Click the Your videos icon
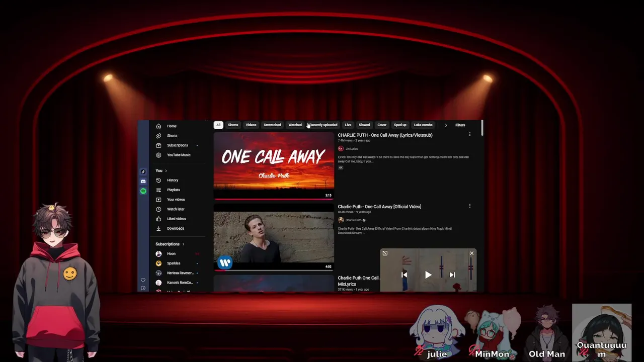644x362 pixels. tap(158, 200)
